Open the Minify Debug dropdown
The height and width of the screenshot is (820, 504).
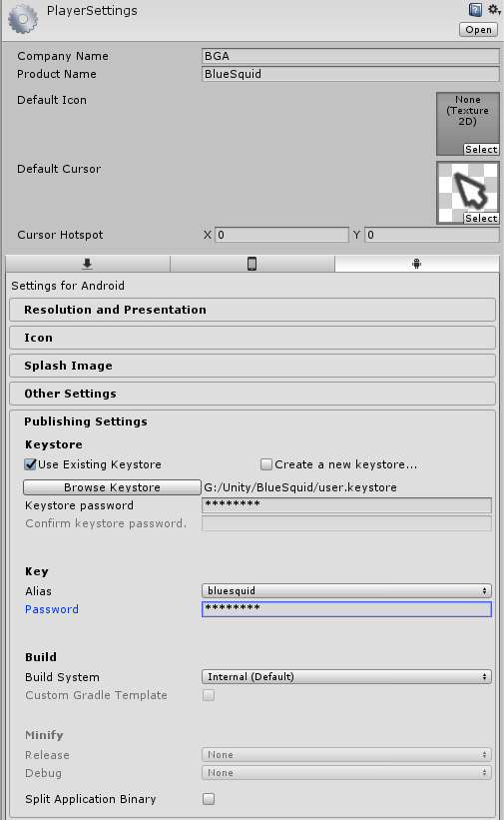point(346,773)
